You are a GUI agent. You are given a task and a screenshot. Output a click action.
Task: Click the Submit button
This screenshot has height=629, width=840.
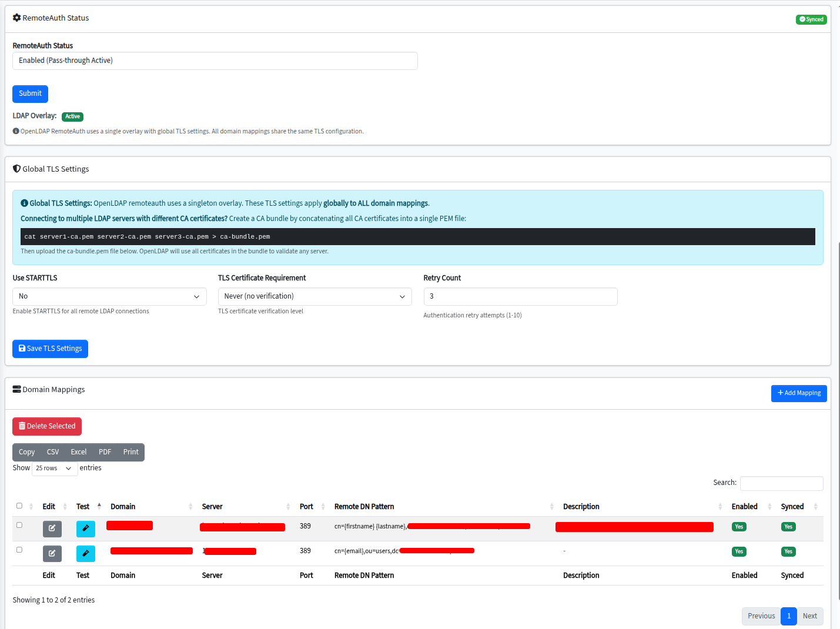30,93
